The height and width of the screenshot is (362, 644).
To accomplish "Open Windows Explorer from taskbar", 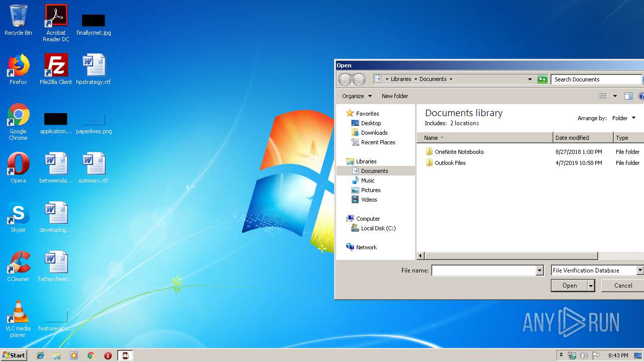I will pyautogui.click(x=57, y=355).
